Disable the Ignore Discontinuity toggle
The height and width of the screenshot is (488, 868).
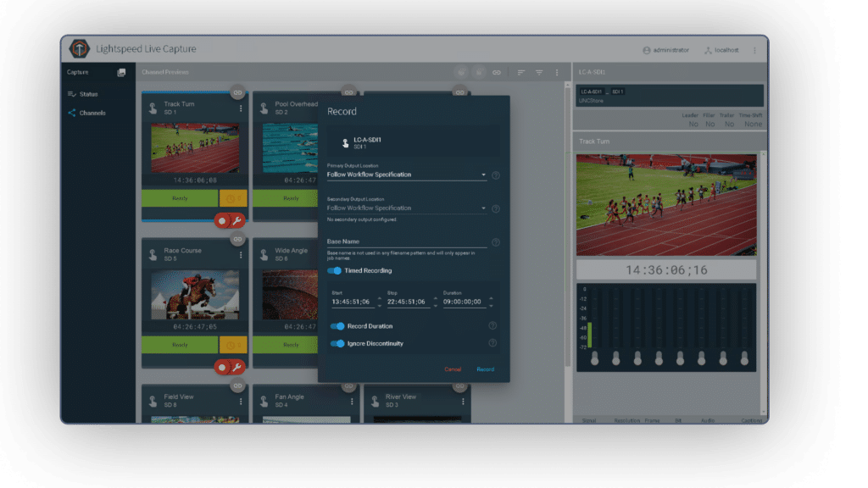coord(337,343)
